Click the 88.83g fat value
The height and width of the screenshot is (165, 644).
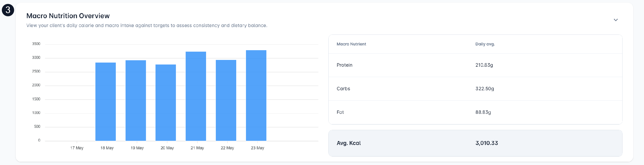(x=483, y=112)
